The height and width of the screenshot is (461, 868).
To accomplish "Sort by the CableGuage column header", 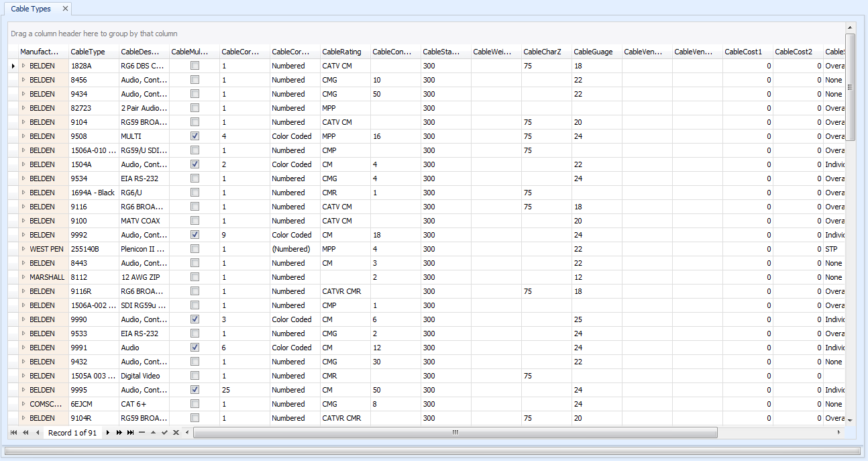I will coord(597,52).
